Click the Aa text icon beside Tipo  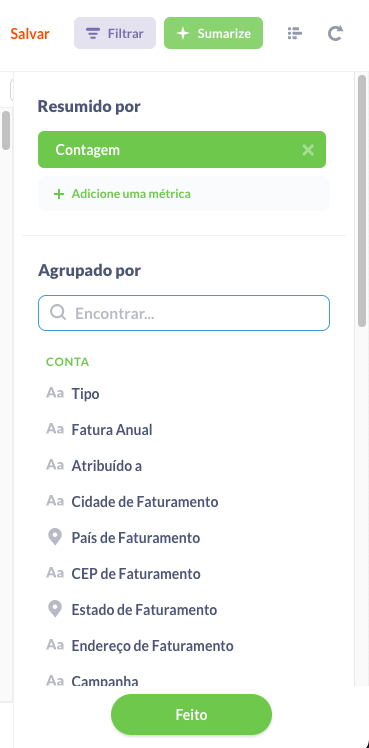click(55, 393)
